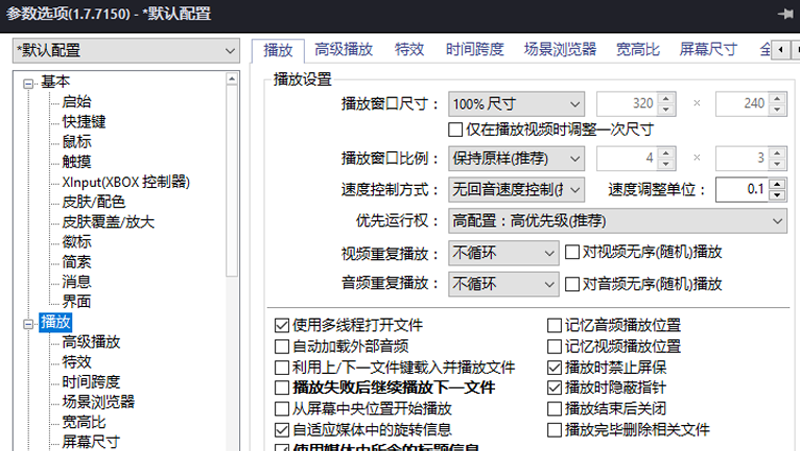Expand the 优先运行权 combo box
Viewport: 800px width, 451px height.
pos(617,220)
